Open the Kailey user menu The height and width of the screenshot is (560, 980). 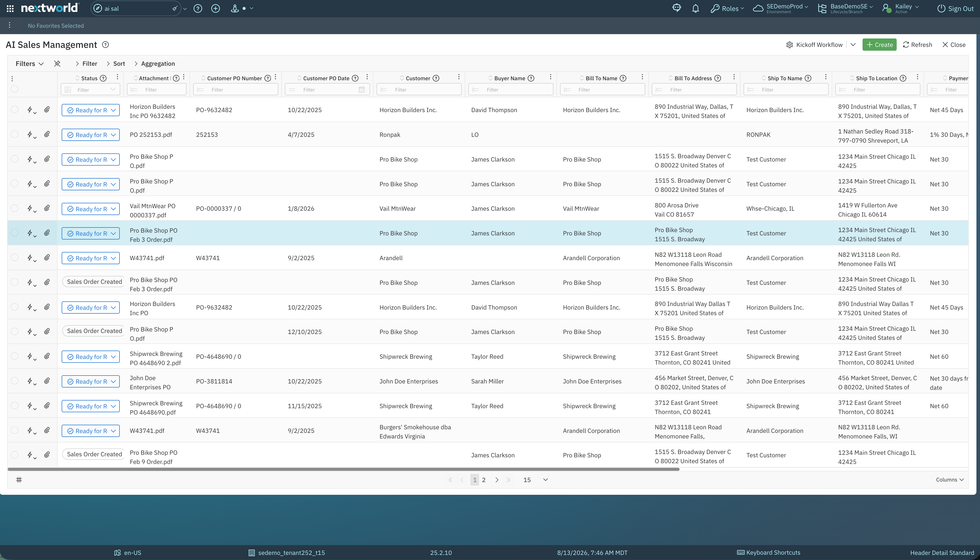click(901, 8)
